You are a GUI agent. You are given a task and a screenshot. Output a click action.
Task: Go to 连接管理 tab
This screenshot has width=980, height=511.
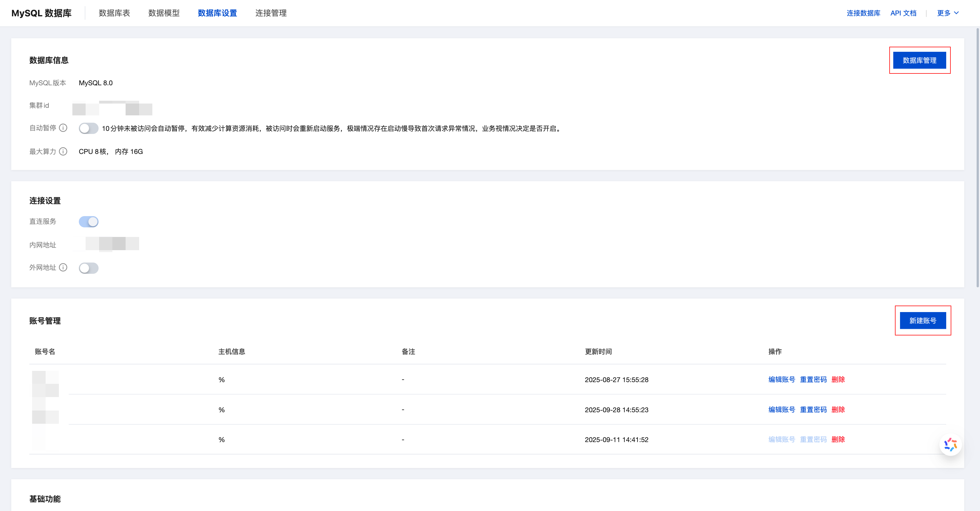(271, 13)
